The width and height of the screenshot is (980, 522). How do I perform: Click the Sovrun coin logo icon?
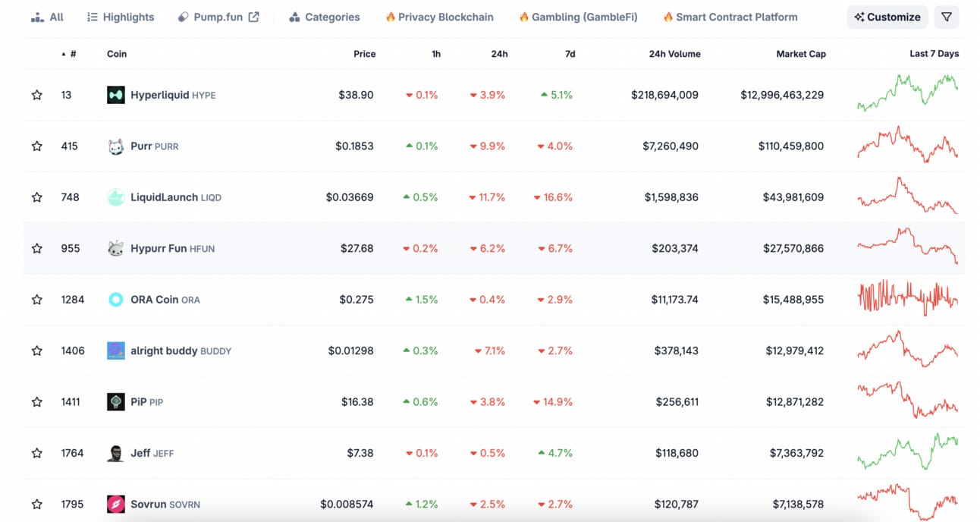(115, 504)
